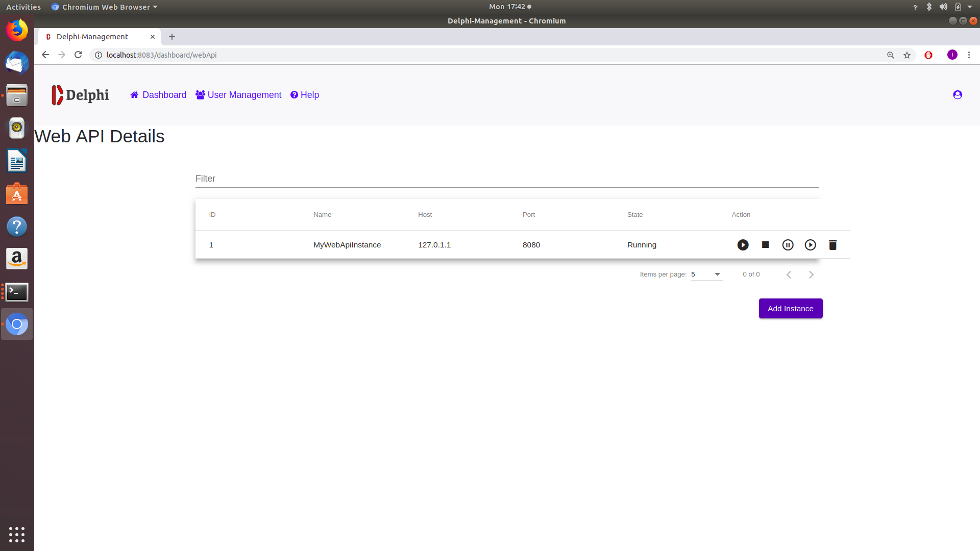View site information icon

[x=99, y=55]
